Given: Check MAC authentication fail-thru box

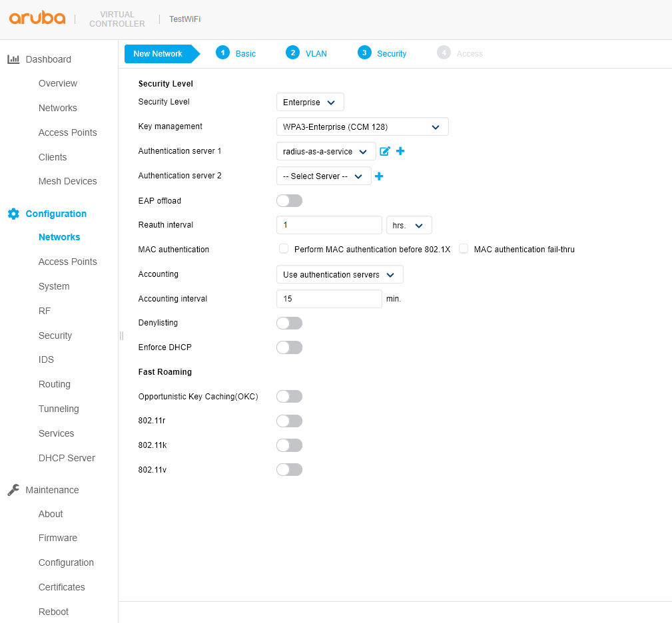Looking at the screenshot, I should 464,249.
